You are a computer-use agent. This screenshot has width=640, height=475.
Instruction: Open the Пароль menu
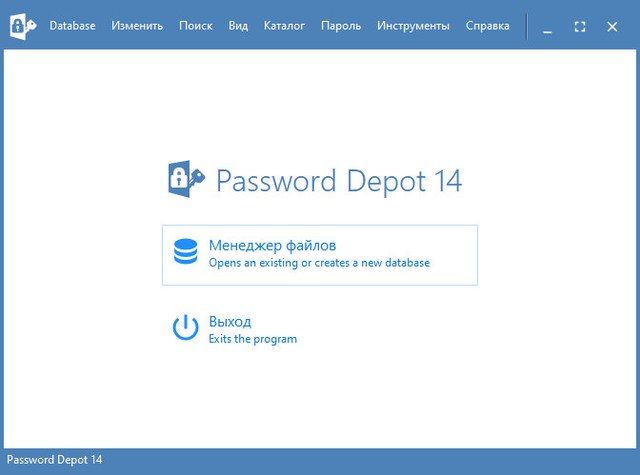341,26
